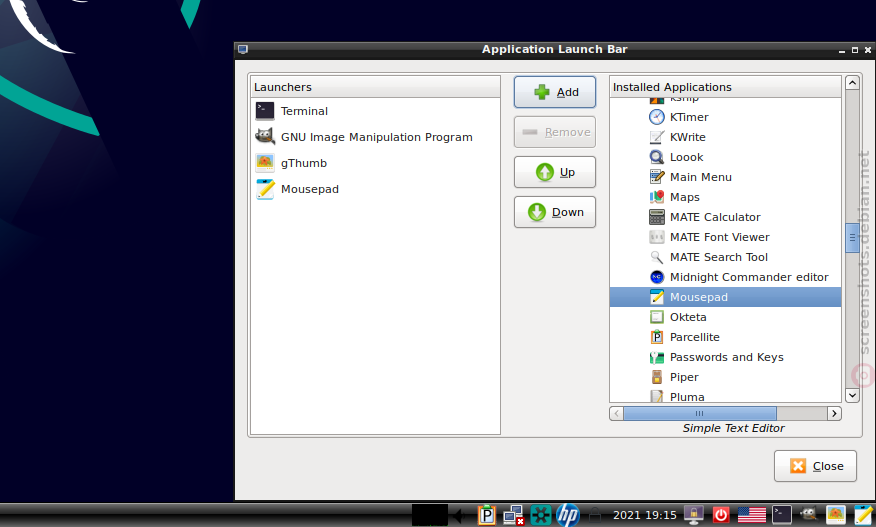Screen dimensions: 876x527
Task: Click the network disconnected tray icon
Action: click(513, 515)
